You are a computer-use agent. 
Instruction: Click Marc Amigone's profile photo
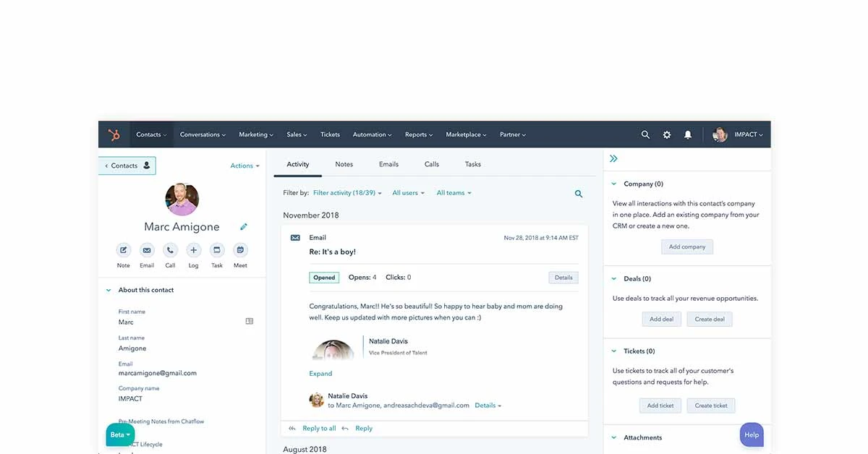[x=182, y=199]
